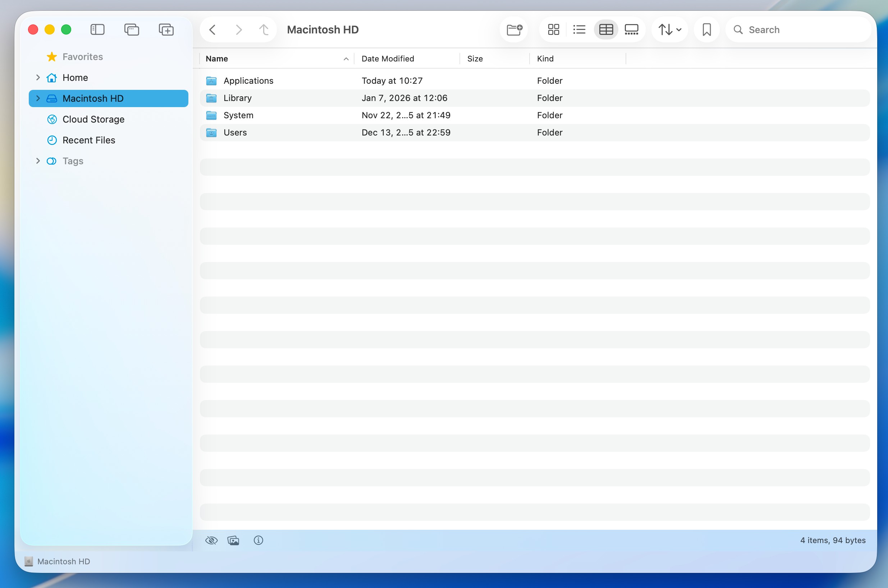The height and width of the screenshot is (588, 888).
Task: Go back with the left arrow button
Action: (212, 29)
